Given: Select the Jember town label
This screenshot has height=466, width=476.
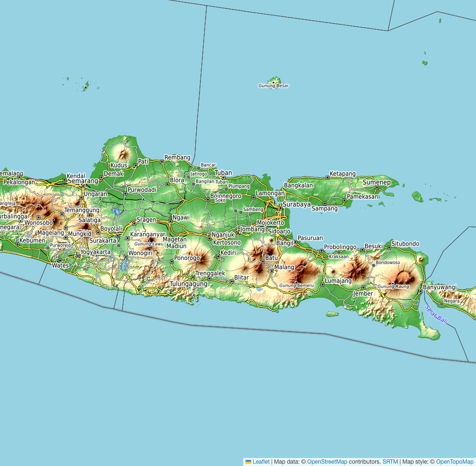Looking at the screenshot, I should [x=363, y=294].
